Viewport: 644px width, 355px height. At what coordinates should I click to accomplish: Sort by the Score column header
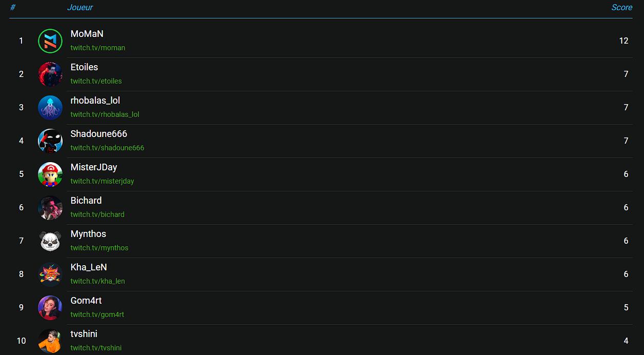pyautogui.click(x=621, y=7)
